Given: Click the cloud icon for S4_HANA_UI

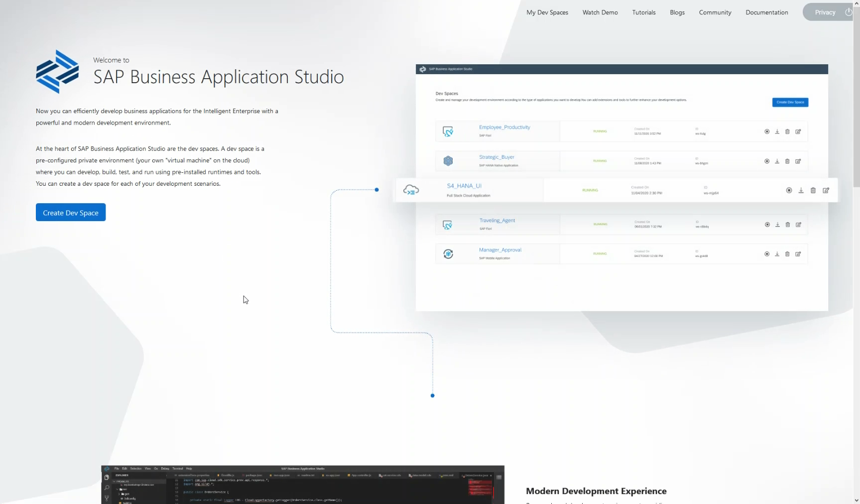Looking at the screenshot, I should tap(411, 189).
